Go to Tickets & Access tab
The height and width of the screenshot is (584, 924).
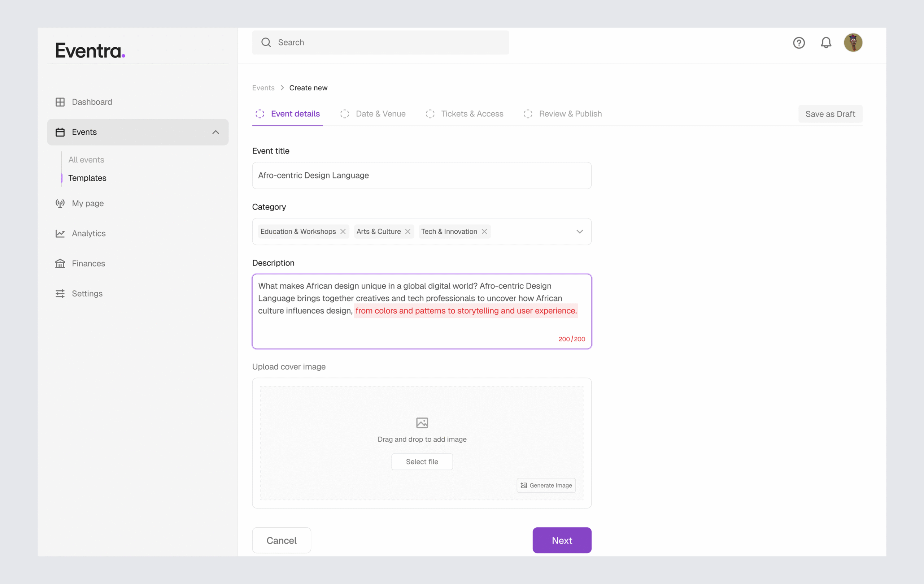(472, 114)
